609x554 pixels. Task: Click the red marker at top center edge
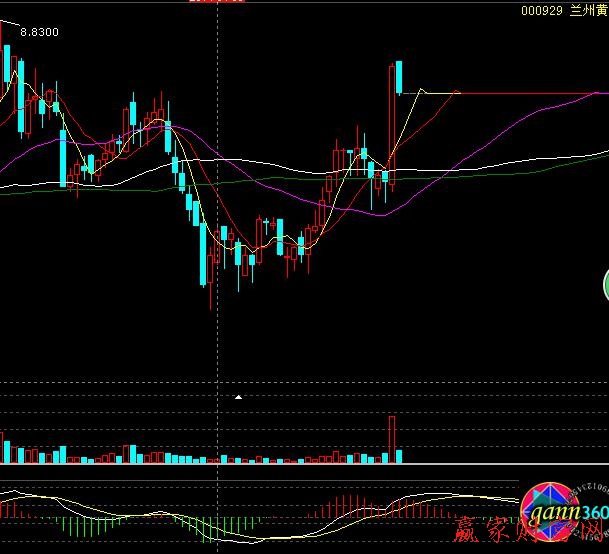(x=217, y=2)
